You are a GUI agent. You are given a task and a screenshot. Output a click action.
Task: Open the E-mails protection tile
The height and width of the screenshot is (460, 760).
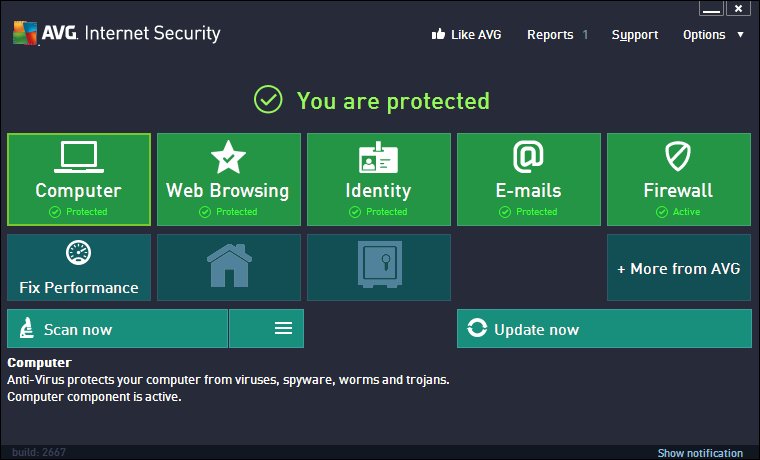[529, 179]
